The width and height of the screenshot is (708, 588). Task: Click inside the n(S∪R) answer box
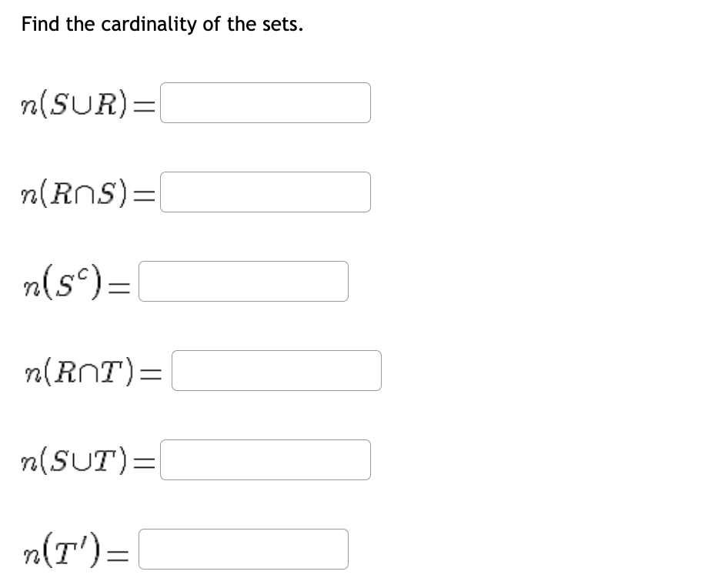(265, 102)
